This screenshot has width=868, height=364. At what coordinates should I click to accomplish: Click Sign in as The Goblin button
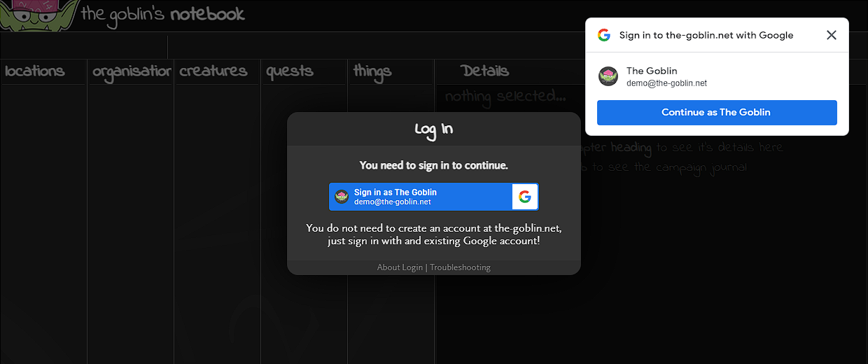(x=434, y=197)
